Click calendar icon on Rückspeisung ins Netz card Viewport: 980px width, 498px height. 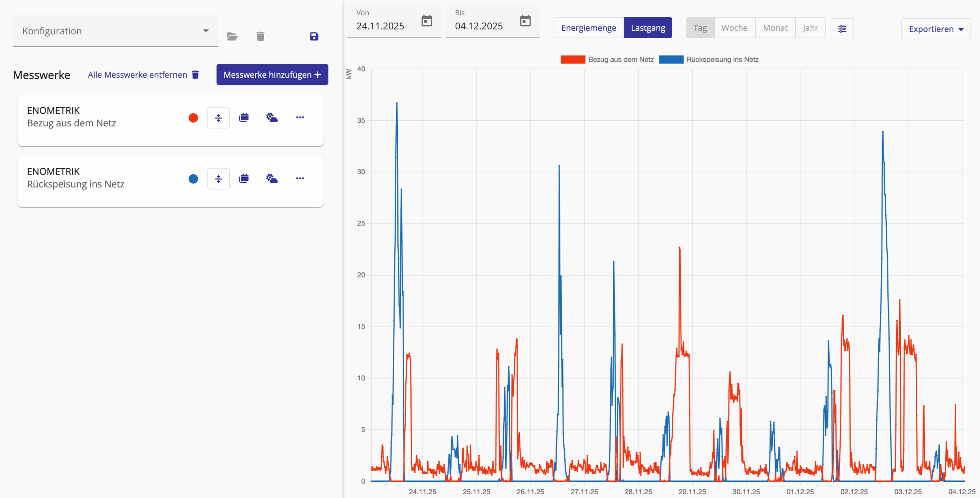point(244,178)
